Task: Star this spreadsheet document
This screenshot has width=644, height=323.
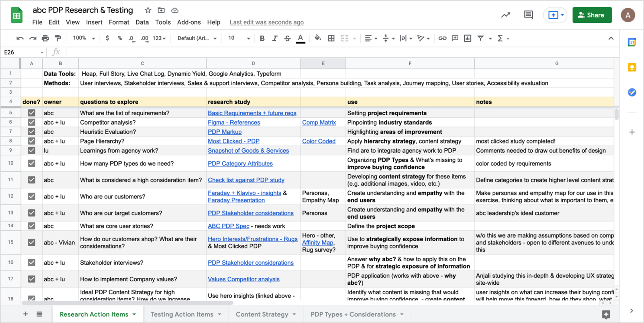Action: click(x=148, y=10)
